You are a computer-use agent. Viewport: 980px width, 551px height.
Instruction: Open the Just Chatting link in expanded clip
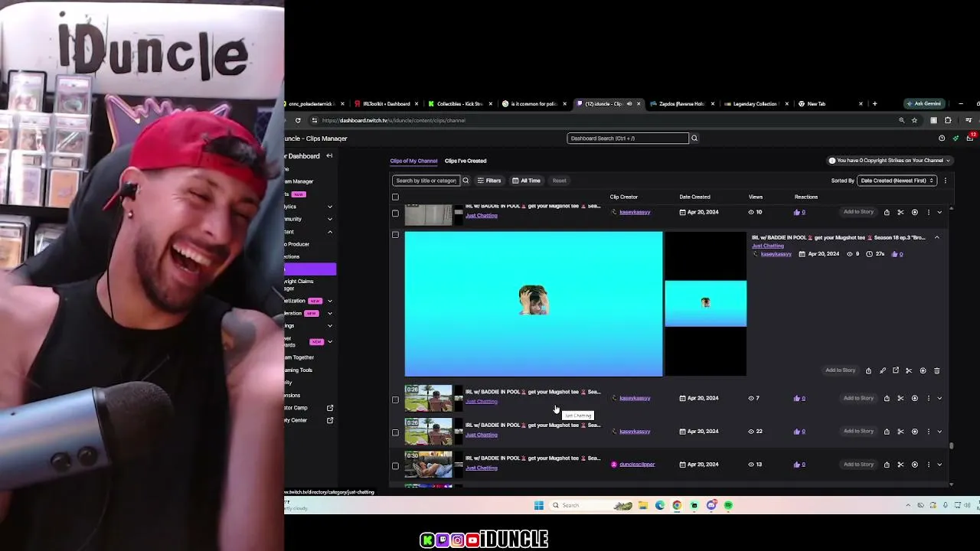768,246
